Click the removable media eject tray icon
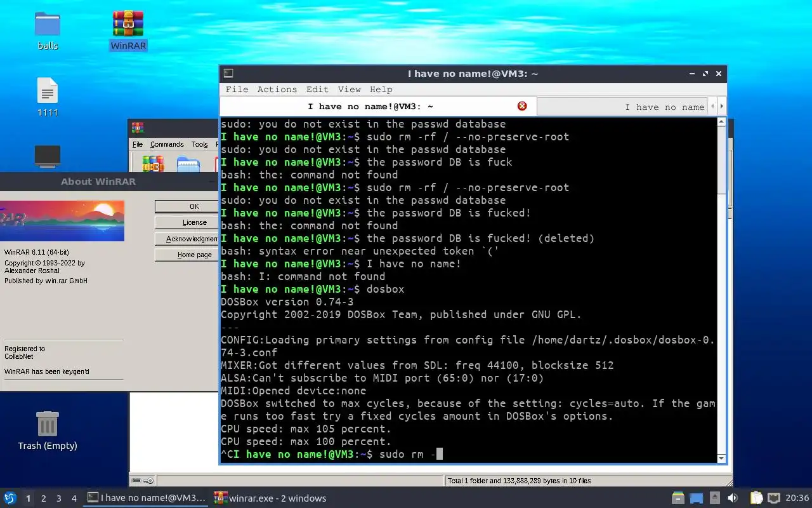Screen dimensions: 812x508 715,498
